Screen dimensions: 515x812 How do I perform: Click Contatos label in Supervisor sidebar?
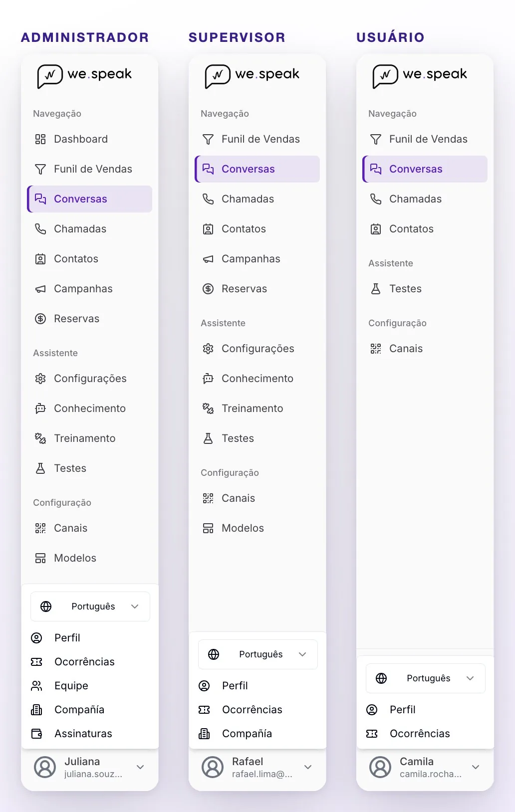pos(244,229)
